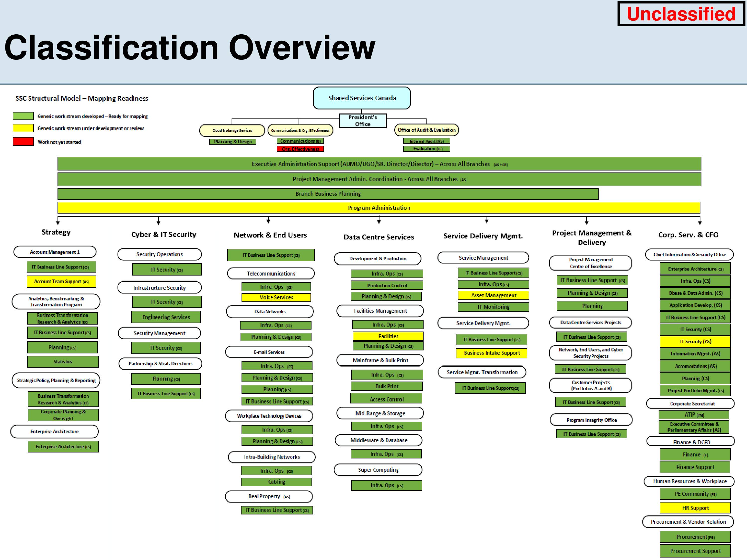Click the 'Strategy' column heading
Viewport: 747px width, 560px height.
[x=56, y=232]
